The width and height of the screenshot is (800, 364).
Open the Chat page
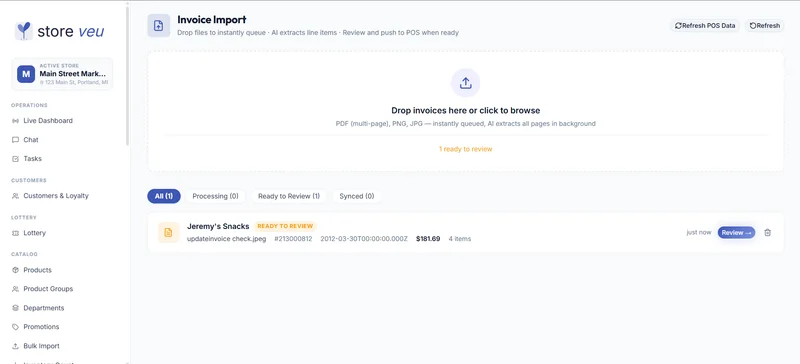coord(31,140)
